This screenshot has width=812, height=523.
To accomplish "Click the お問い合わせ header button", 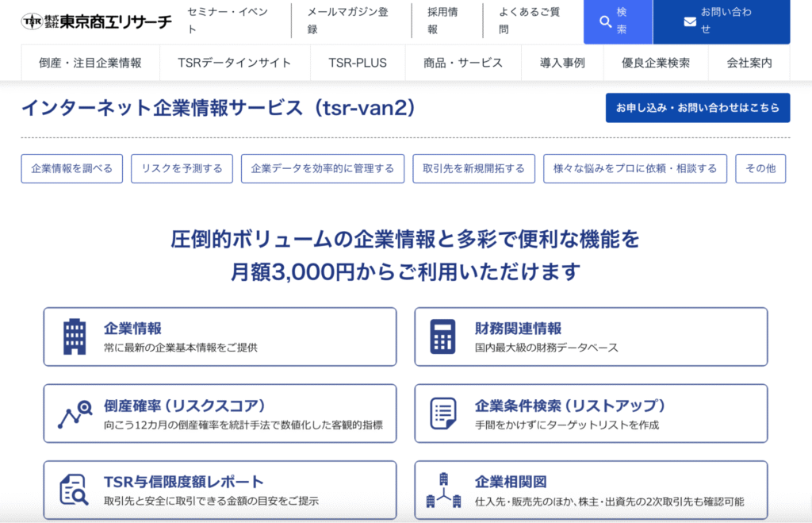I will (722, 21).
